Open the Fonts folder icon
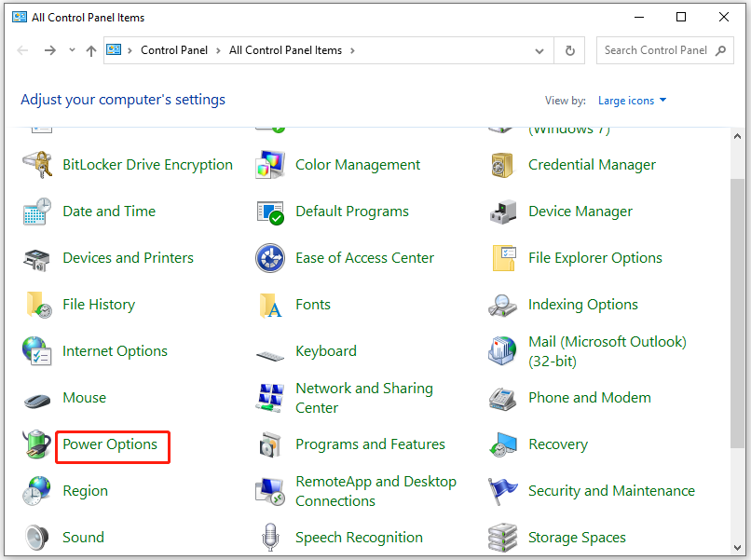 tap(270, 306)
